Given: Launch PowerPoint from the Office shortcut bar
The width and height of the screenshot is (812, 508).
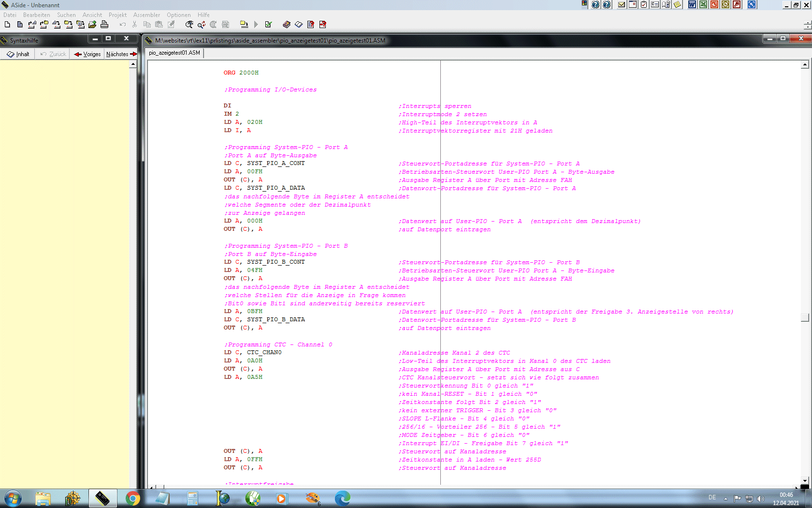Looking at the screenshot, I should click(714, 5).
